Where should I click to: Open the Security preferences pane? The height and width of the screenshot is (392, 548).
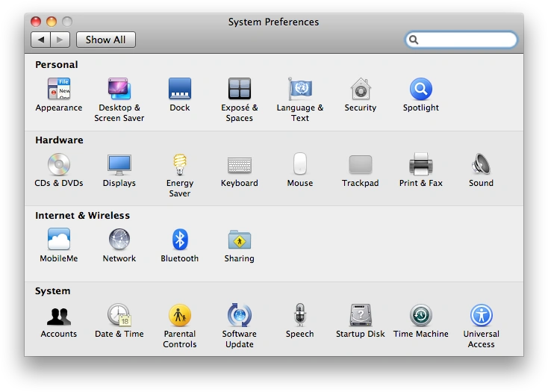(x=361, y=90)
